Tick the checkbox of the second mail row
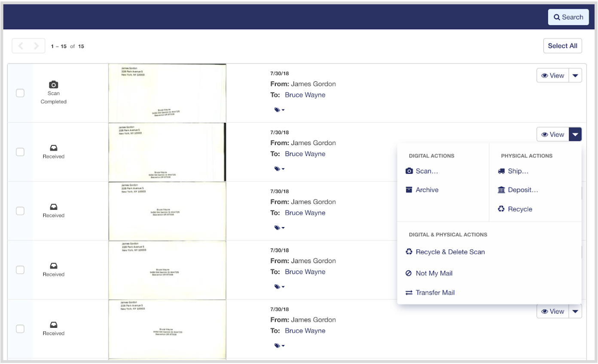The height and width of the screenshot is (364, 598). pyautogui.click(x=20, y=152)
